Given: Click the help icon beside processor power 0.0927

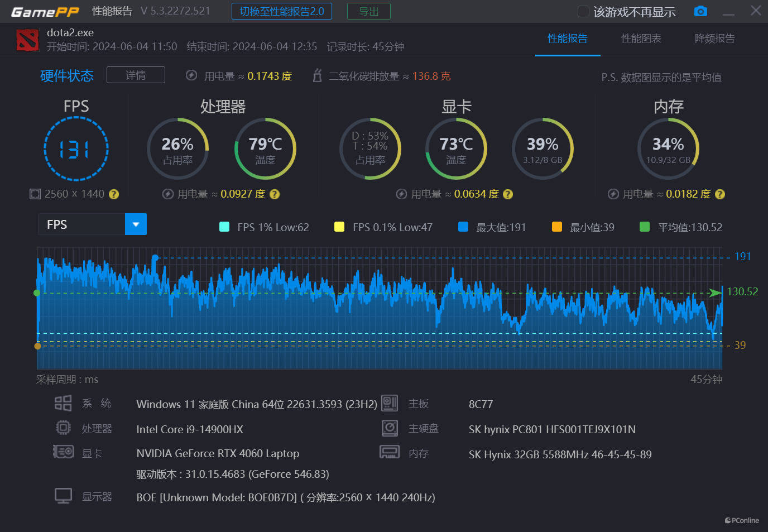Looking at the screenshot, I should pos(275,194).
